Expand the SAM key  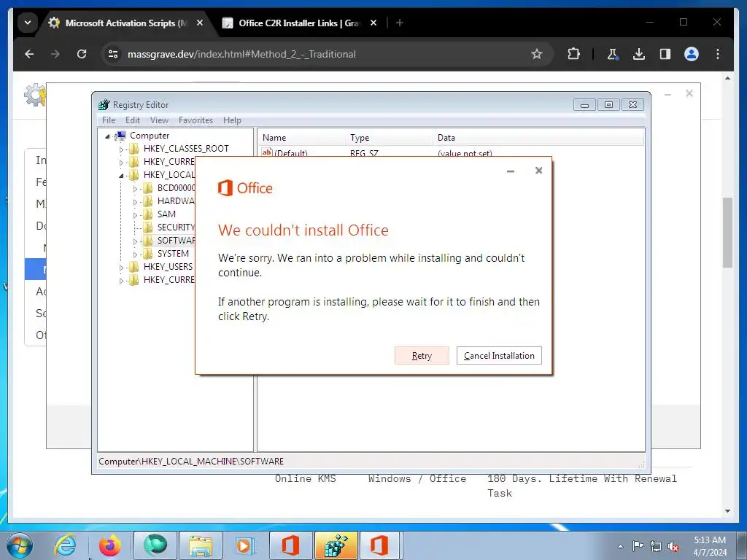(135, 215)
